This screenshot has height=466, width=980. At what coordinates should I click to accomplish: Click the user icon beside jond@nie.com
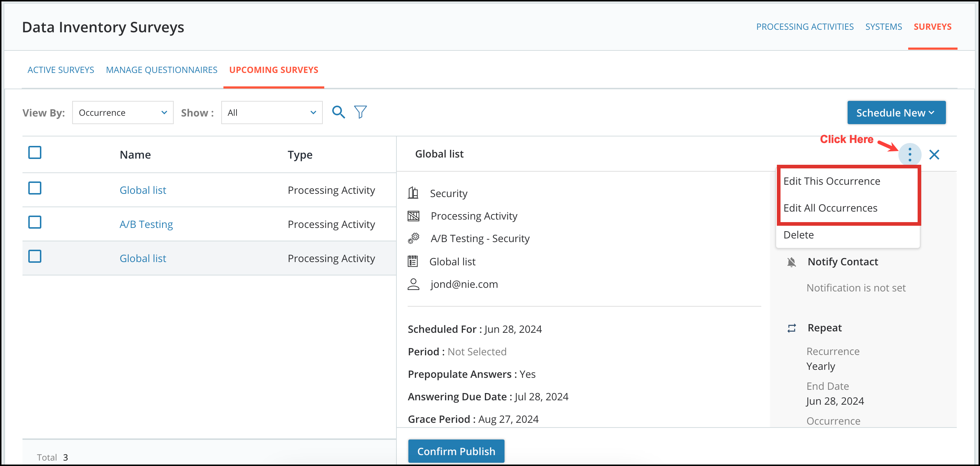click(413, 284)
